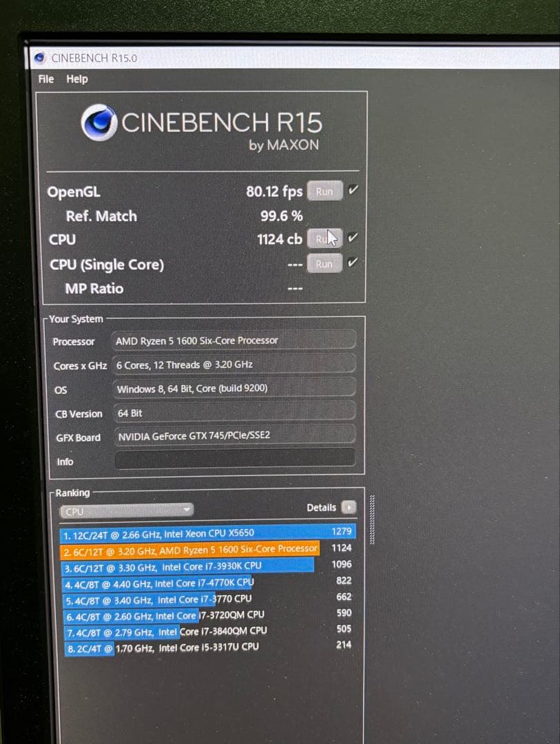Open the Help menu

(x=77, y=79)
